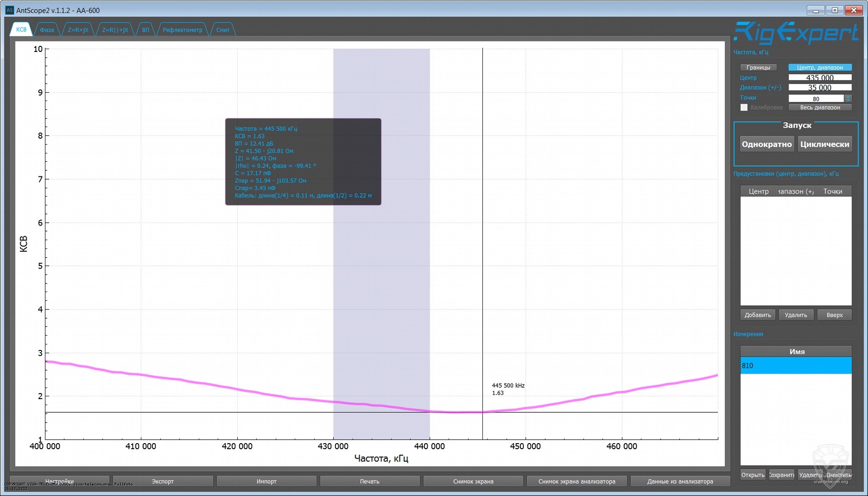Image resolution: width=868 pixels, height=496 pixels.
Task: Start a single sweep with Однократно
Action: tap(766, 144)
